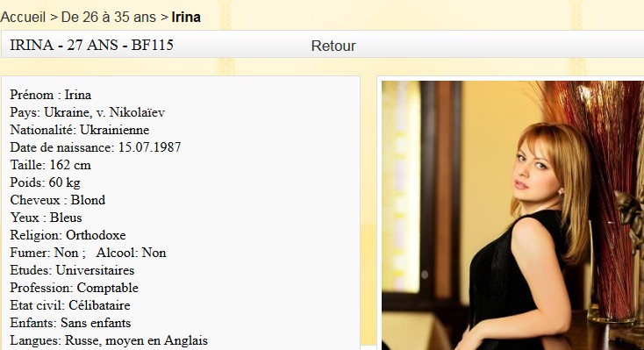
Task: Select the Pays: Ukraine, v. Nikolaïev line
Action: click(x=88, y=112)
